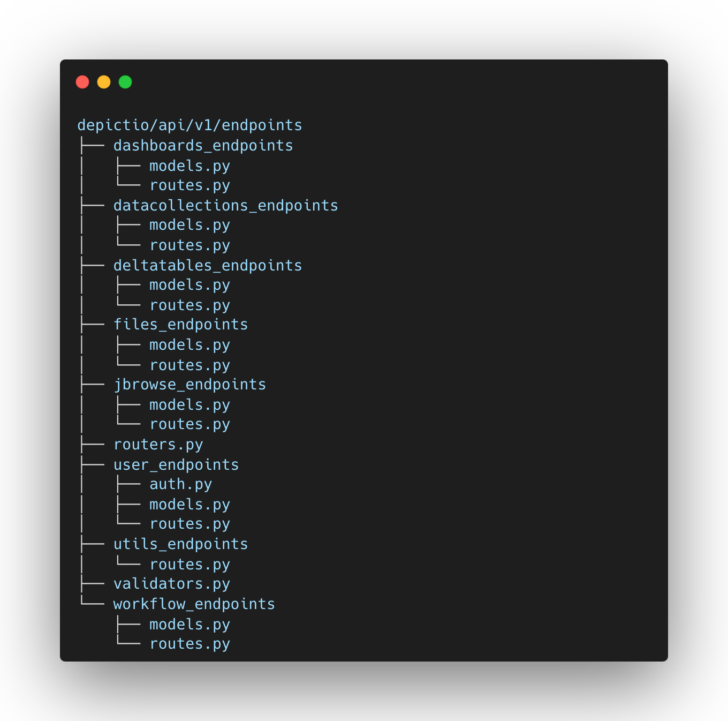Open the validators.py file
Image resolution: width=728 pixels, height=721 pixels.
point(171,584)
